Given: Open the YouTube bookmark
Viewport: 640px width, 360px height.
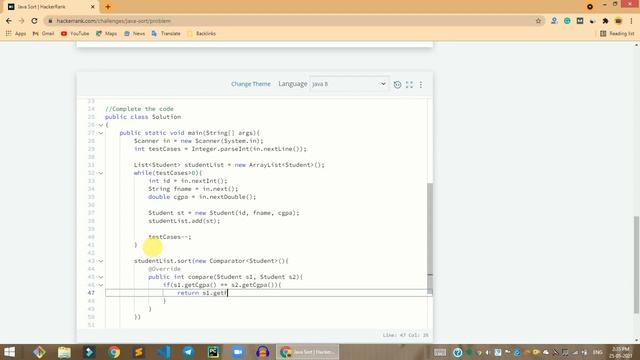Looking at the screenshot, I should (x=75, y=33).
